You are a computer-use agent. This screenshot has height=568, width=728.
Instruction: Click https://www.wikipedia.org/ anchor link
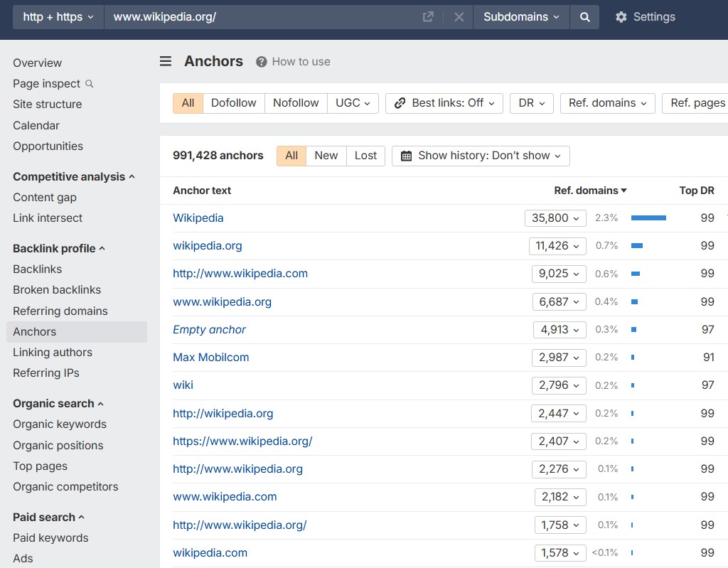pyautogui.click(x=242, y=441)
